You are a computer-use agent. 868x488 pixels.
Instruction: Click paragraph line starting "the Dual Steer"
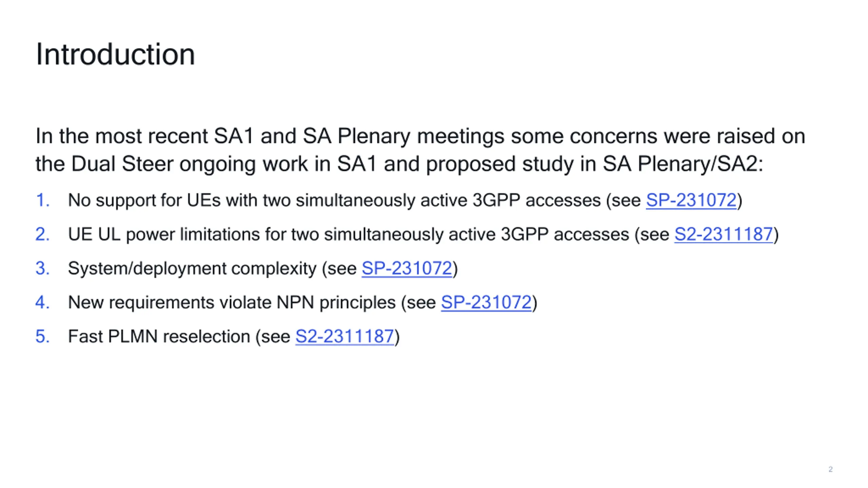(x=399, y=164)
